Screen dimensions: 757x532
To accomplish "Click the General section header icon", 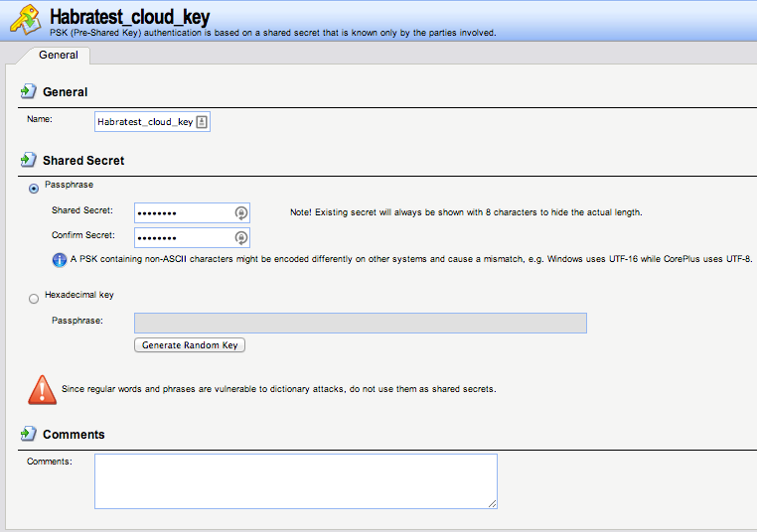I will coord(29,91).
